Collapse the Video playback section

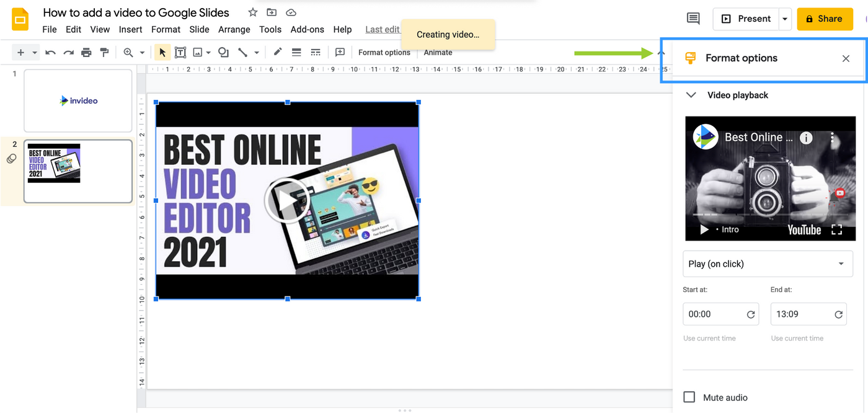(691, 95)
